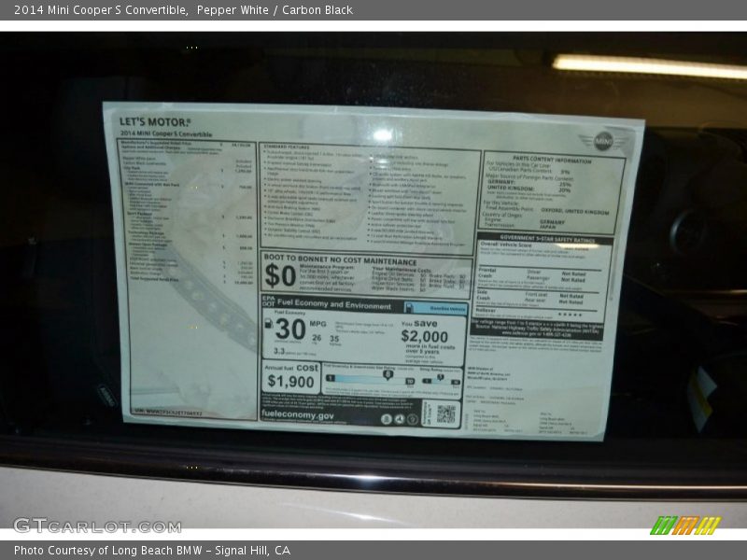
Task: Click the "35" highway MPG value
Action: click(x=334, y=339)
